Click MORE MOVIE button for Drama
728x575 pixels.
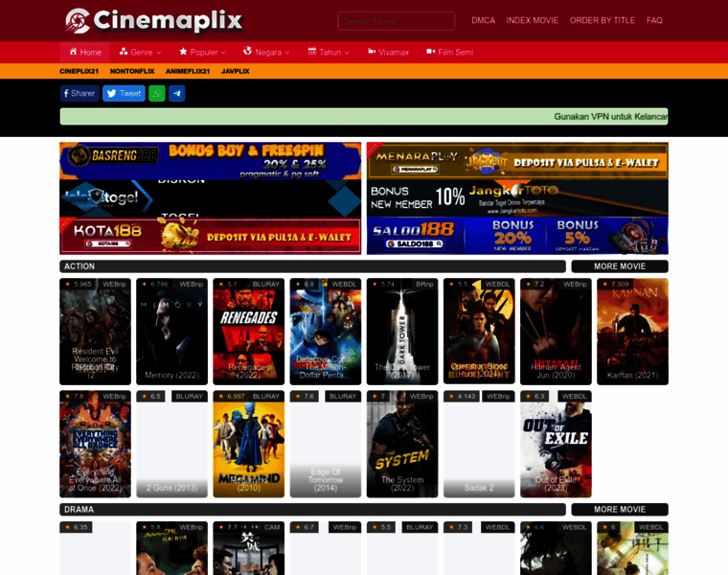pos(620,510)
